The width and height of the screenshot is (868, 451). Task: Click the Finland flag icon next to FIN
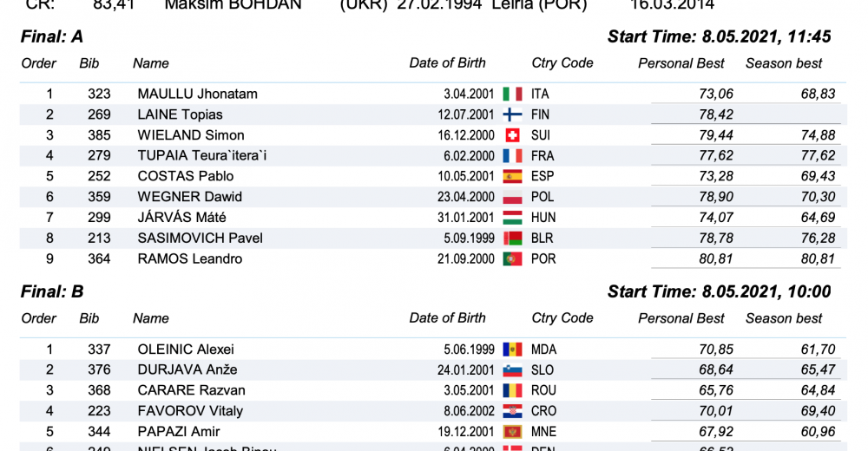[x=512, y=114]
